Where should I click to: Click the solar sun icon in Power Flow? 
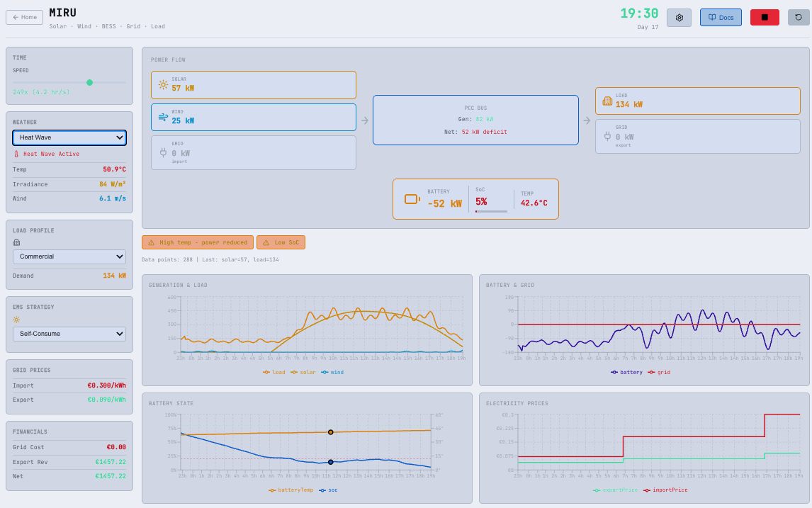[163, 84]
